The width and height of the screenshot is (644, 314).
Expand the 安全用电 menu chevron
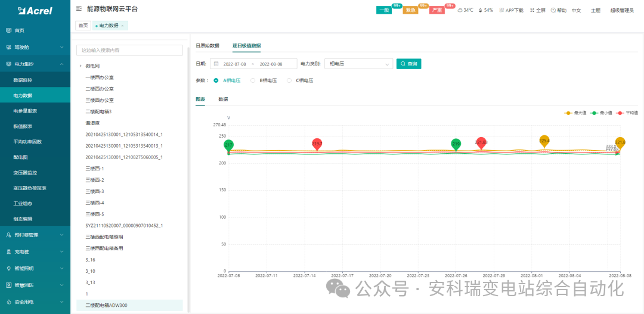pyautogui.click(x=61, y=301)
